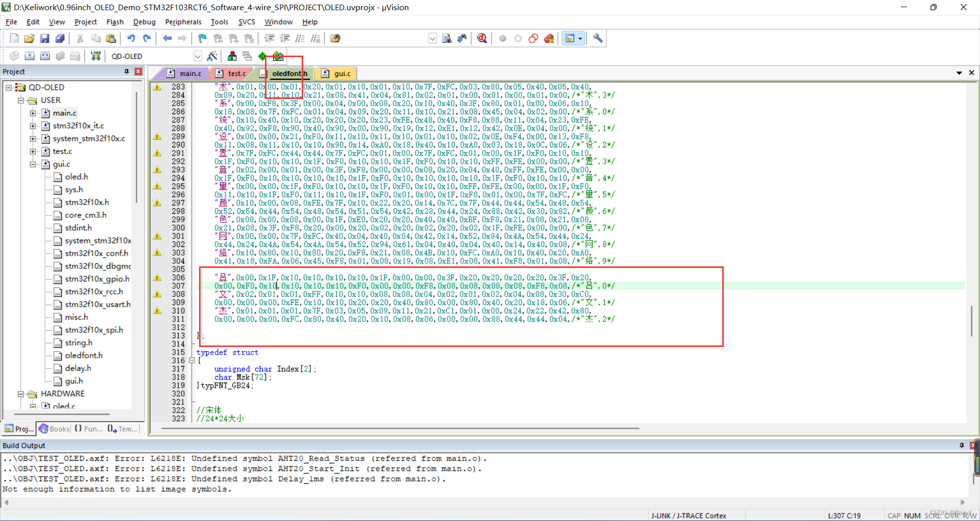The width and height of the screenshot is (980, 521).
Task: Close the Project panel
Action: click(x=138, y=71)
